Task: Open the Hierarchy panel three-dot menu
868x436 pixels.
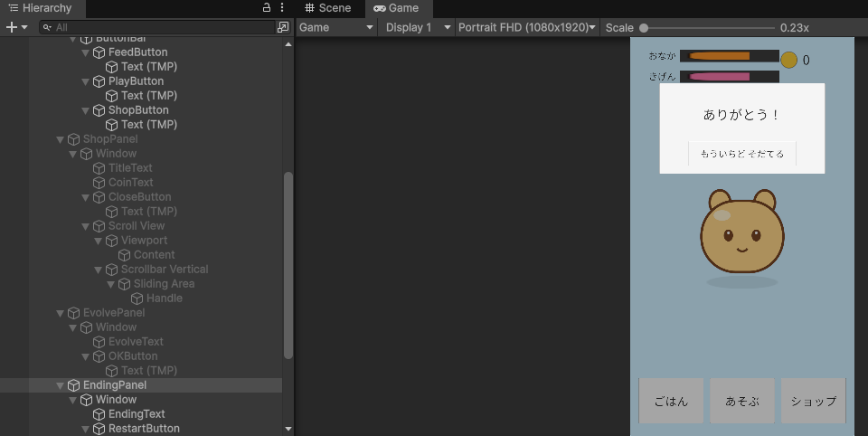Action: click(282, 8)
